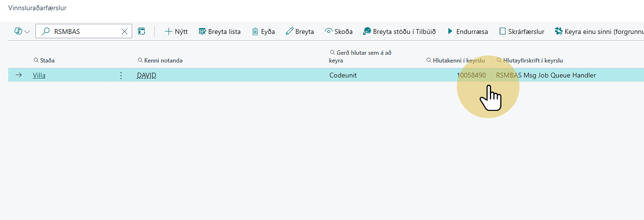Viewport: 644px width, 220px height.
Task: Click the Vinnsluraðarfærslur page title
Action: click(37, 7)
